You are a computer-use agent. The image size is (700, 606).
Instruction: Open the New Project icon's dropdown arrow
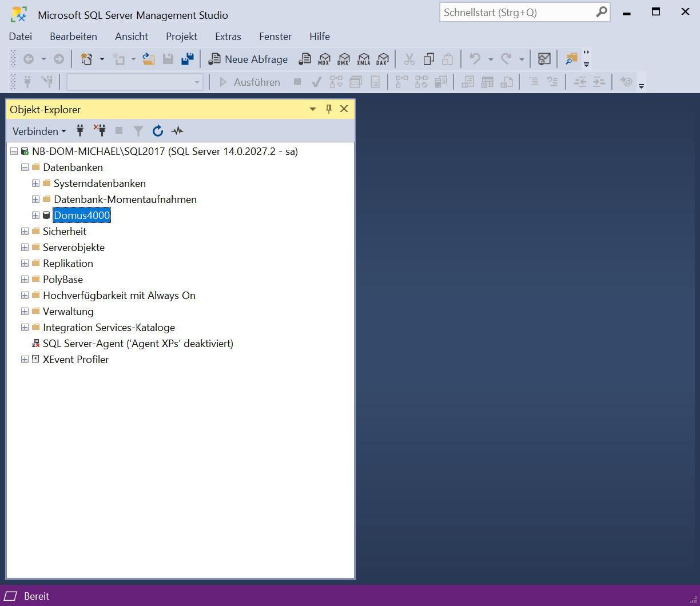pos(102,59)
